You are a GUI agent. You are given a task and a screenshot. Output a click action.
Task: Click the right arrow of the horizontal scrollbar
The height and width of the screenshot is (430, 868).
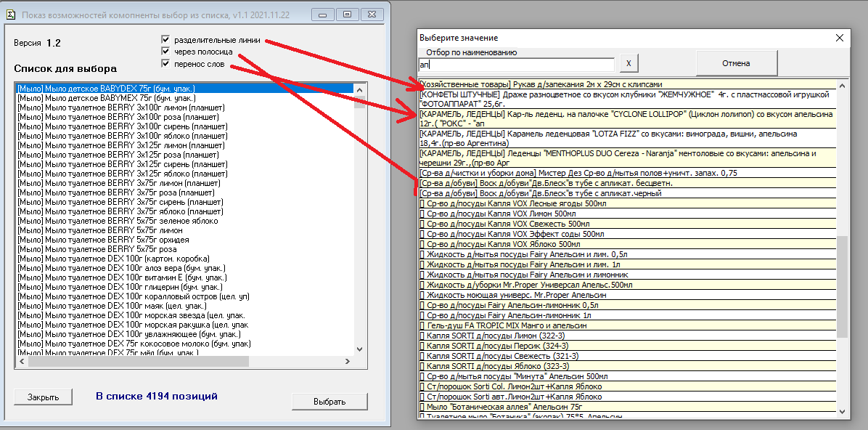tap(348, 361)
